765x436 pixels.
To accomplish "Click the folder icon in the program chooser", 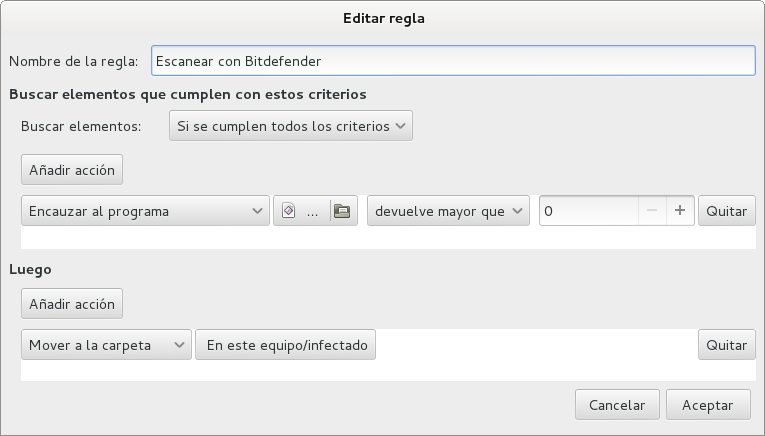I will click(342, 211).
